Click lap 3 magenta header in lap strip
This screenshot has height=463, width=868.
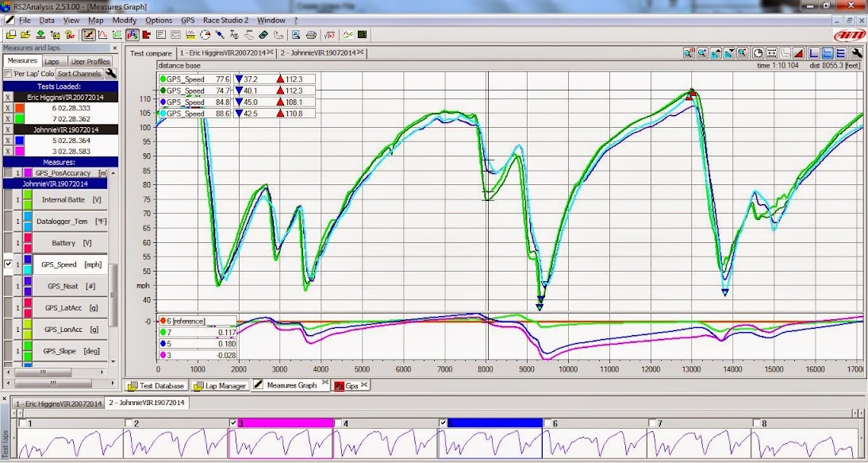pos(285,423)
